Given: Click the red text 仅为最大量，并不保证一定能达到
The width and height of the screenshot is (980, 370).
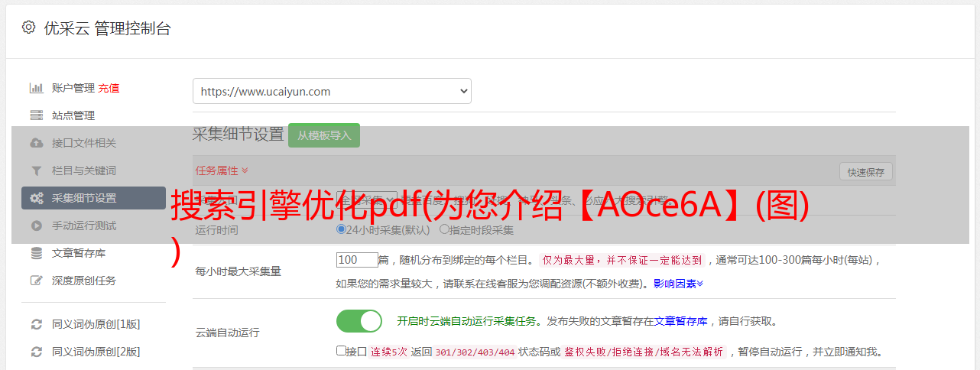Looking at the screenshot, I should pos(623,260).
